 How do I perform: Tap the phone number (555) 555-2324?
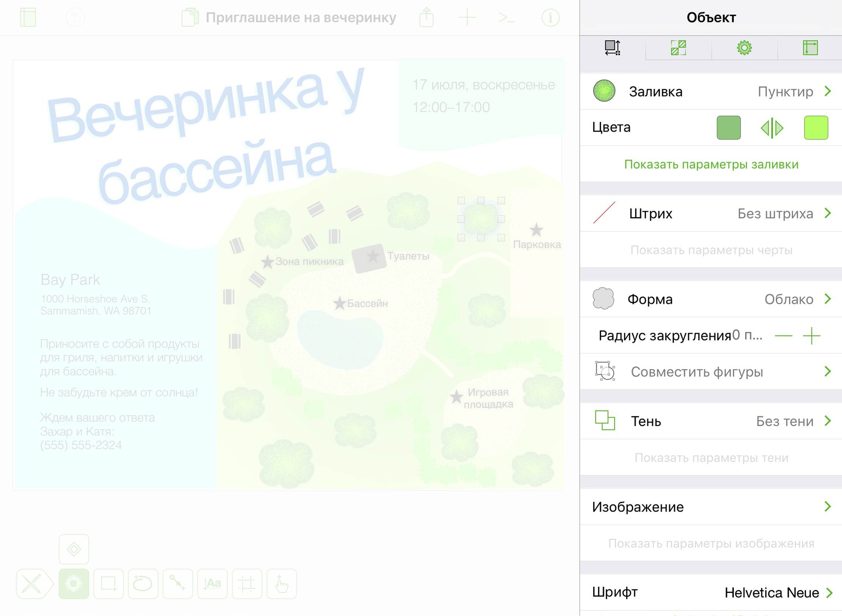[x=81, y=445]
